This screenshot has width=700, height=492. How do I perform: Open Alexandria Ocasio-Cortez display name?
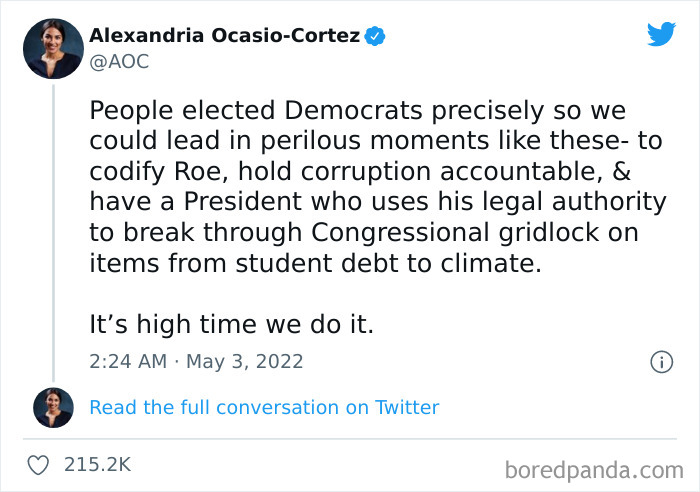(x=224, y=37)
